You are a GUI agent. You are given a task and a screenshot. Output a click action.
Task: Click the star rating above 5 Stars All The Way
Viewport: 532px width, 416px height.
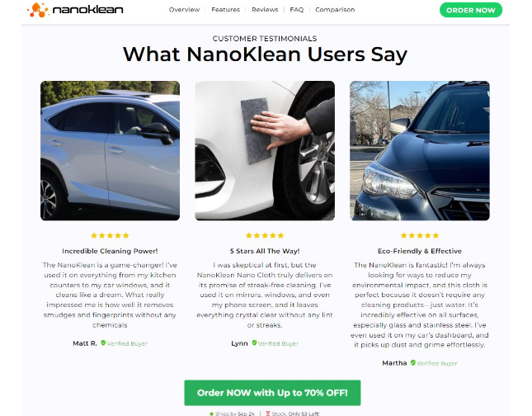(265, 235)
